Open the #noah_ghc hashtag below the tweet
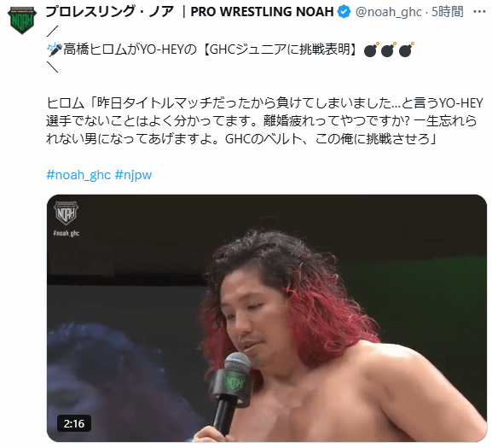Image resolution: width=492 pixels, height=448 pixels. coord(78,175)
